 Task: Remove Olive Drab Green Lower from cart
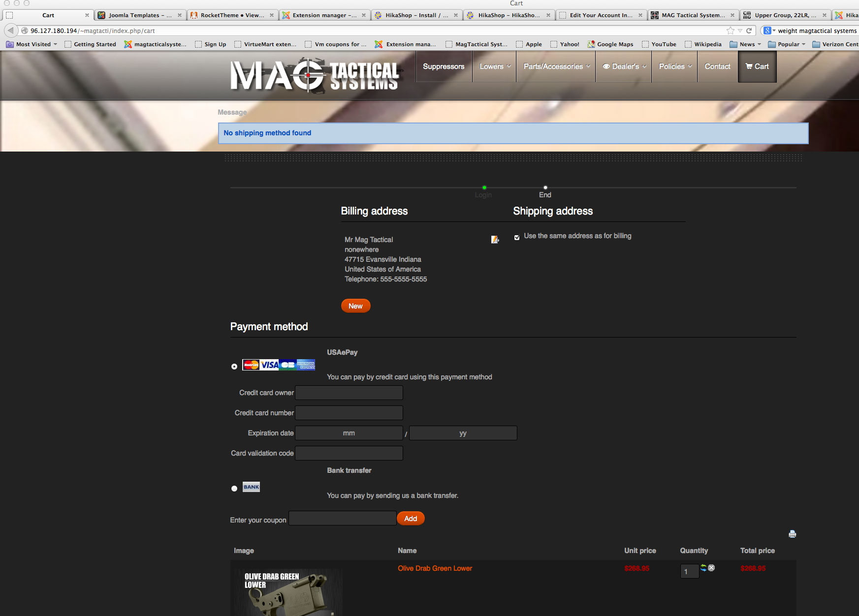[x=711, y=568]
